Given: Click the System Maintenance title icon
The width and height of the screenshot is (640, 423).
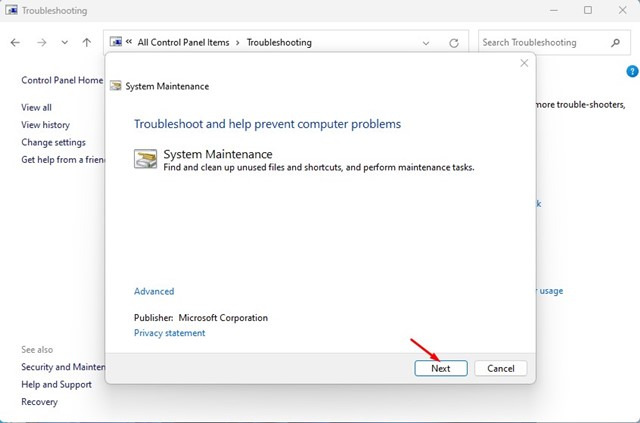Looking at the screenshot, I should coord(116,85).
